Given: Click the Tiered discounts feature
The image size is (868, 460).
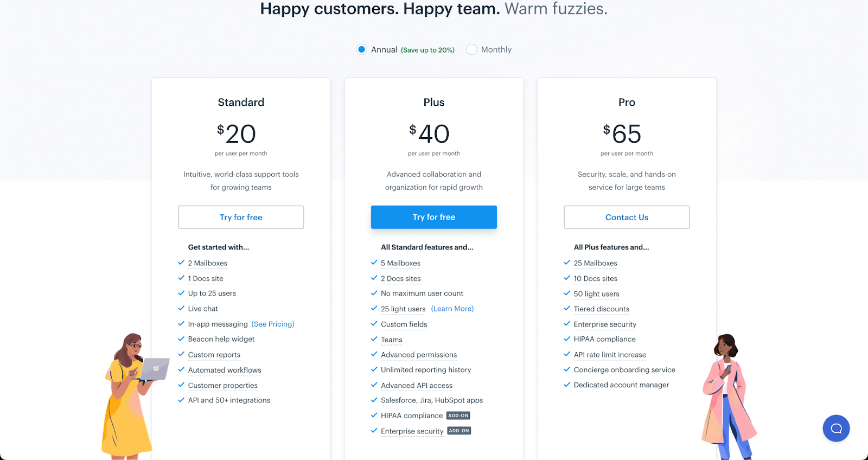Looking at the screenshot, I should click(602, 309).
